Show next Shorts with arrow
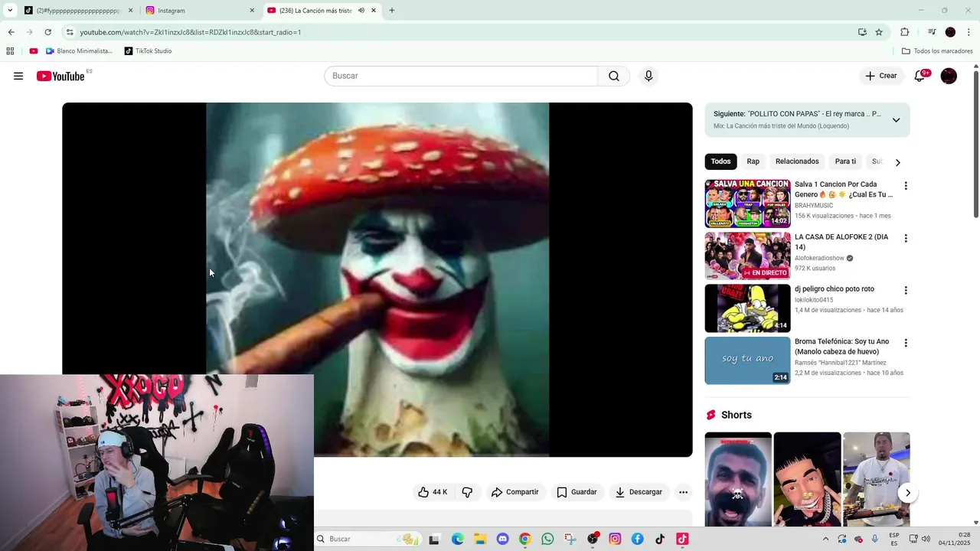Screen dimensions: 980x551 [907, 493]
